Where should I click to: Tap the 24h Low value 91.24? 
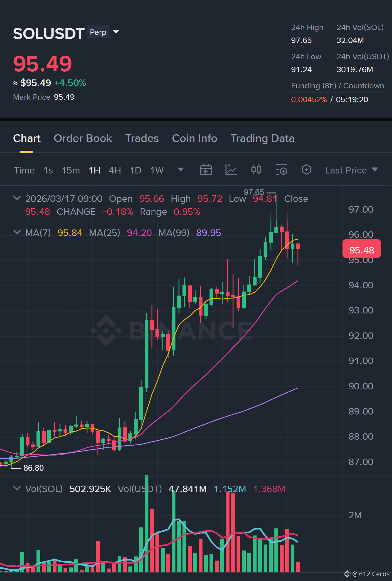(301, 69)
